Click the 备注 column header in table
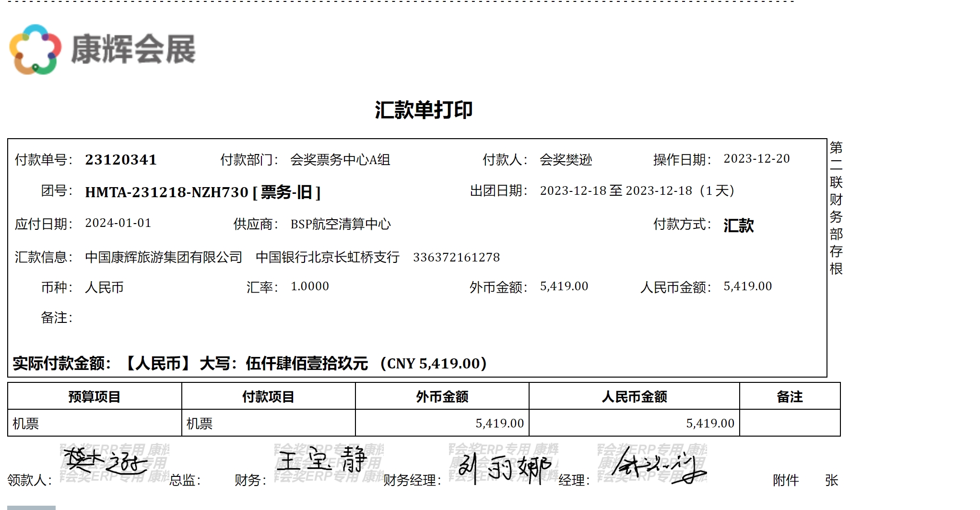980x510 pixels. pos(790,397)
